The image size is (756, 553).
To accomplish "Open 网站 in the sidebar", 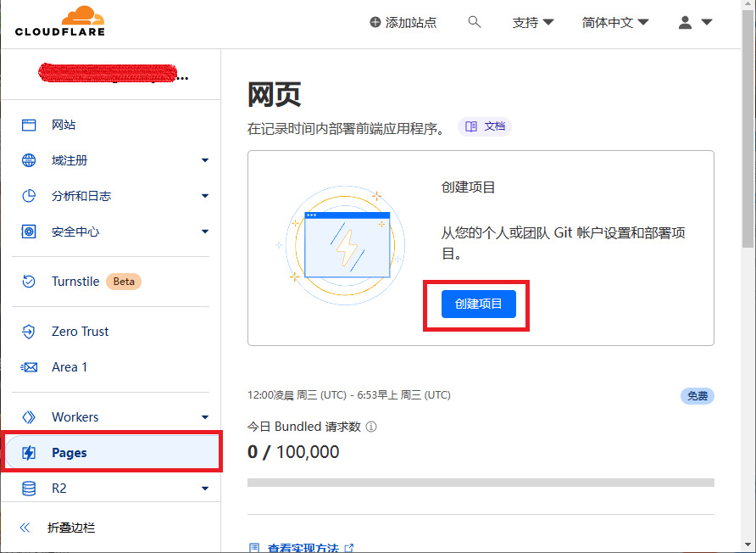I will point(64,125).
